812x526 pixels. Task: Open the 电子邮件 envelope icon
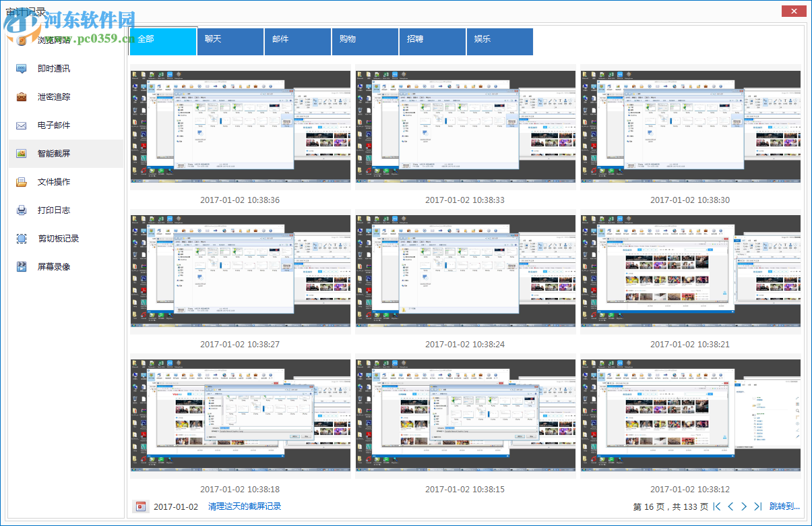[x=22, y=125]
